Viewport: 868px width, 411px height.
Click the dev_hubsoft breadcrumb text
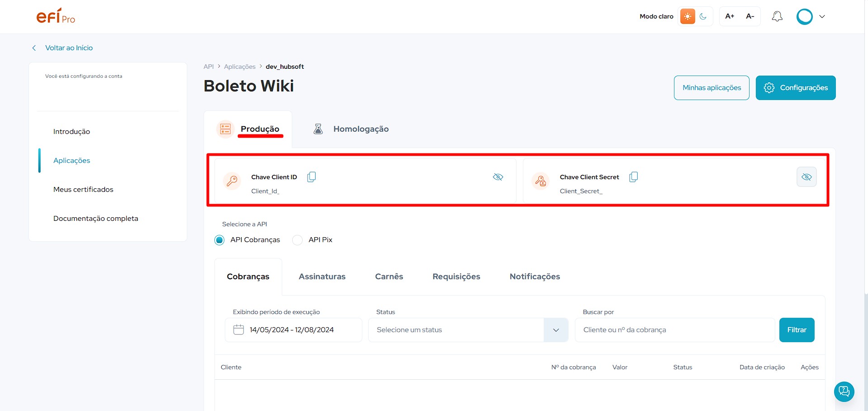[285, 67]
